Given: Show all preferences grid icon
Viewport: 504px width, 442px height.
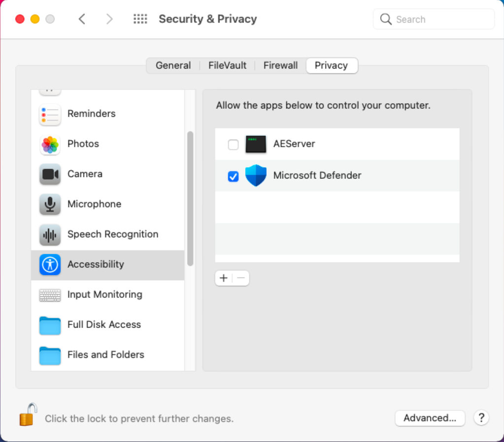Looking at the screenshot, I should click(140, 19).
